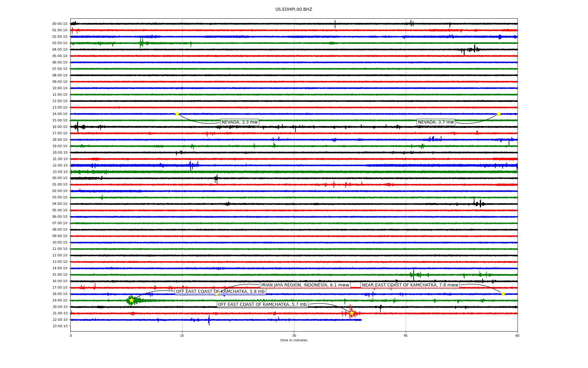588x368 pixels.
Task: Click the NEVADA, 3.3 mw annotation label
Action: 239,122
